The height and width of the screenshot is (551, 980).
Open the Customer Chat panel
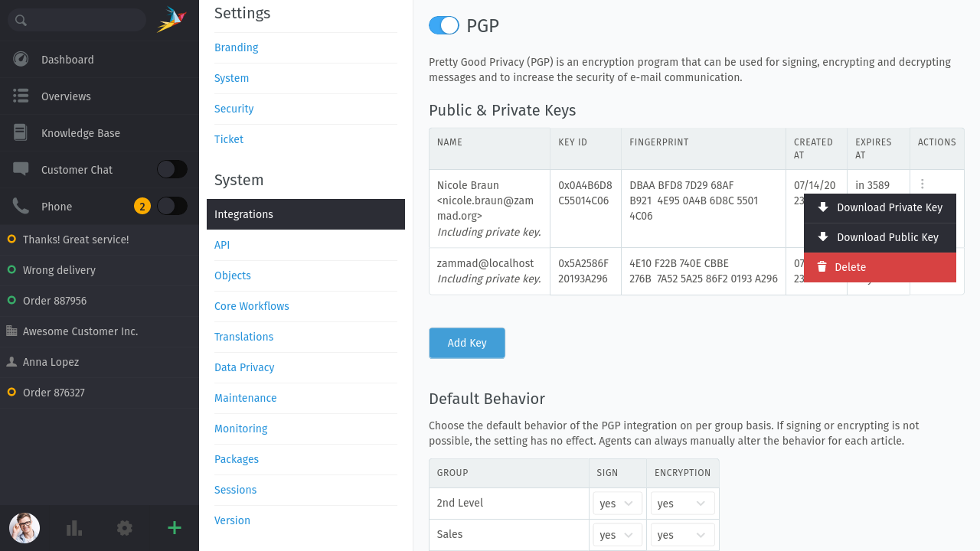point(77,169)
